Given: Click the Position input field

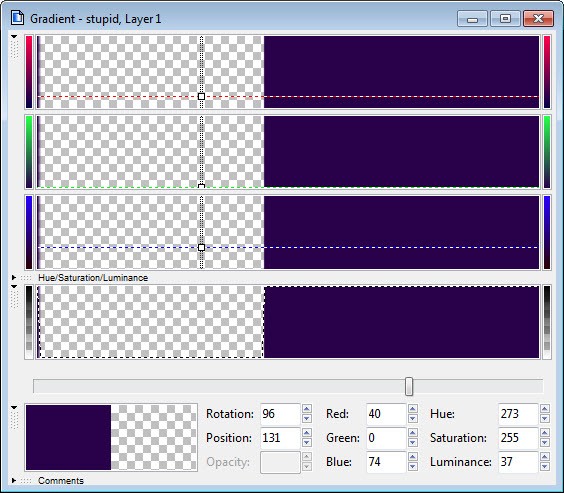Looking at the screenshot, I should pyautogui.click(x=280, y=438).
